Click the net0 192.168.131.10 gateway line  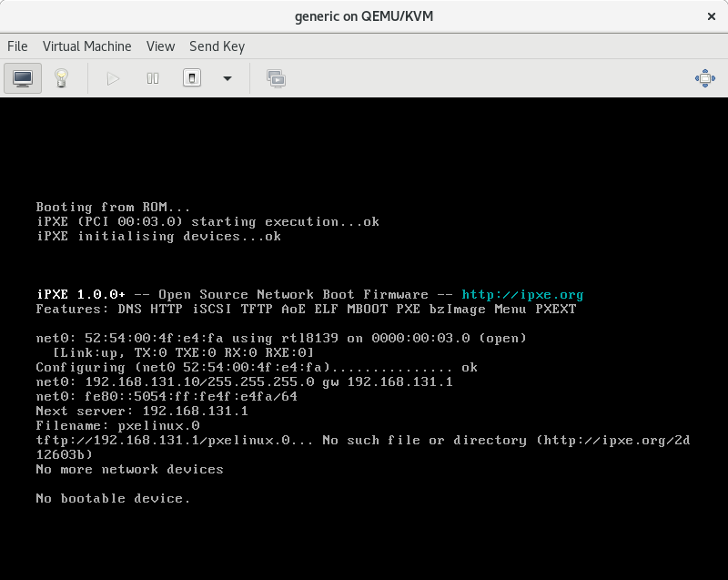click(x=244, y=382)
